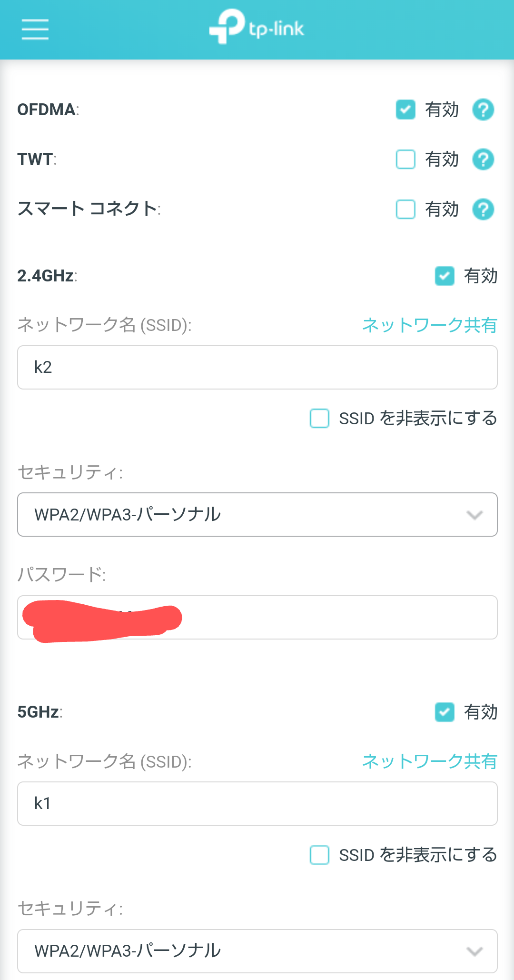Expand the 5GHz security dropdown
This screenshot has height=980, width=514.
(x=257, y=951)
